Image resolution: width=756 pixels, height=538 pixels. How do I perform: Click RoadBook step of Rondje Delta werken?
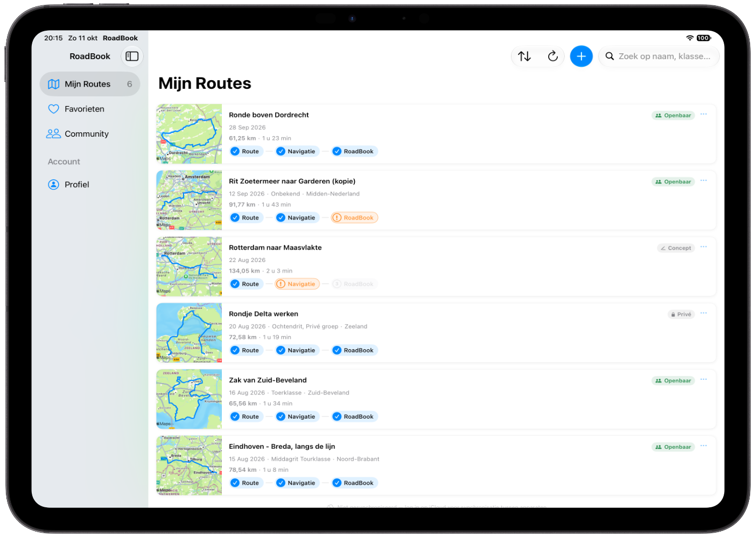point(354,350)
